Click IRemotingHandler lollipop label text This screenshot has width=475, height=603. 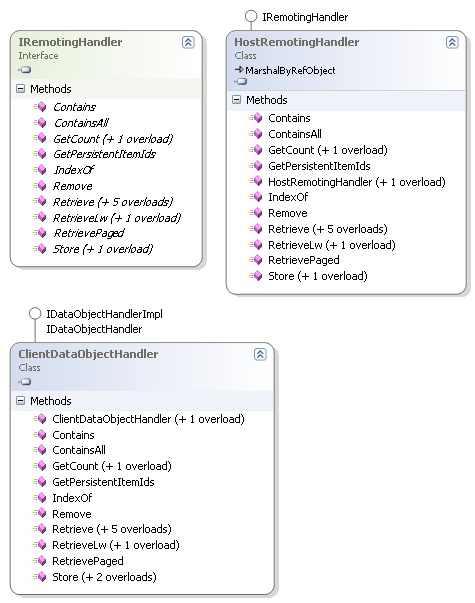pos(305,17)
